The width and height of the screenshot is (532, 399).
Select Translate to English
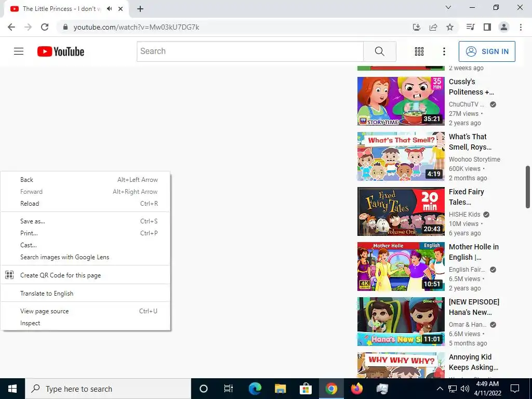pyautogui.click(x=86, y=294)
